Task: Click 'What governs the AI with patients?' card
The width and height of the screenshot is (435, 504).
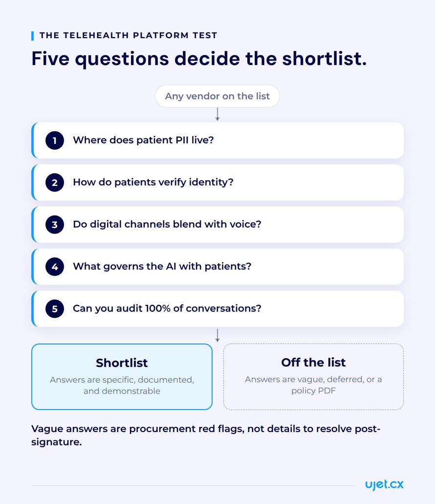Action: tap(217, 267)
